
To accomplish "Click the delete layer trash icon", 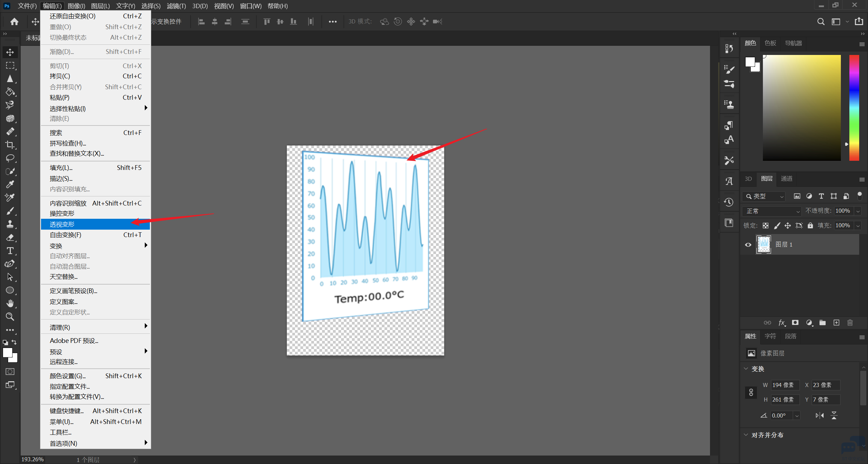I will (850, 323).
